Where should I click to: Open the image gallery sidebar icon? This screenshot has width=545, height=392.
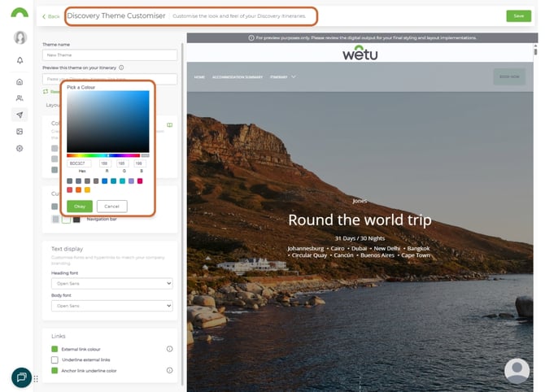pyautogui.click(x=20, y=132)
